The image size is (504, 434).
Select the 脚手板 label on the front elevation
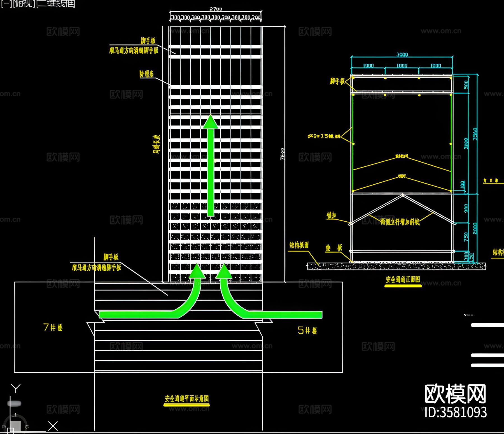pyautogui.click(x=337, y=81)
